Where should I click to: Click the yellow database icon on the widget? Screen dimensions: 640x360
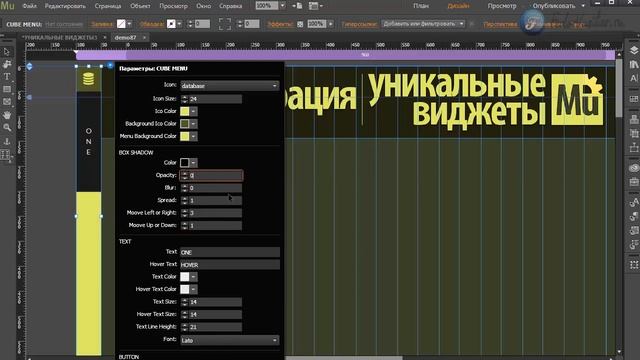(x=89, y=79)
